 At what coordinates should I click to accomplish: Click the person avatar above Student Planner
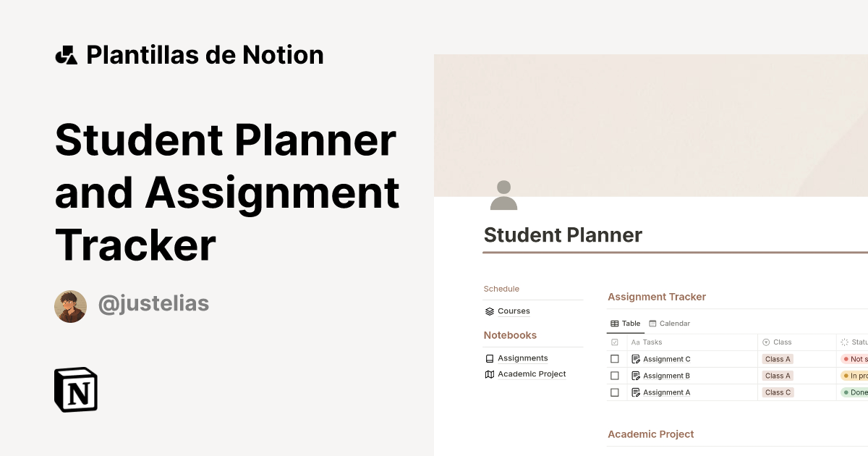pos(503,195)
